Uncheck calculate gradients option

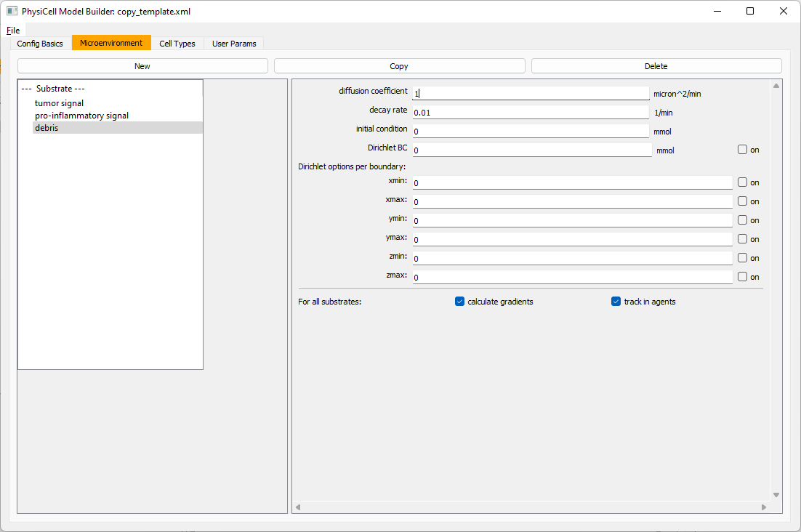[x=459, y=302]
